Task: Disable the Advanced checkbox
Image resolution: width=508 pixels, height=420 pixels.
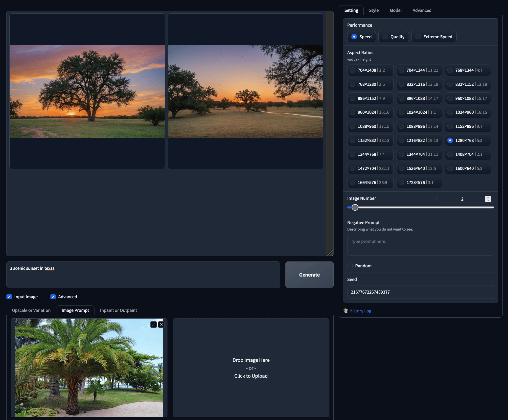Action: (x=53, y=297)
